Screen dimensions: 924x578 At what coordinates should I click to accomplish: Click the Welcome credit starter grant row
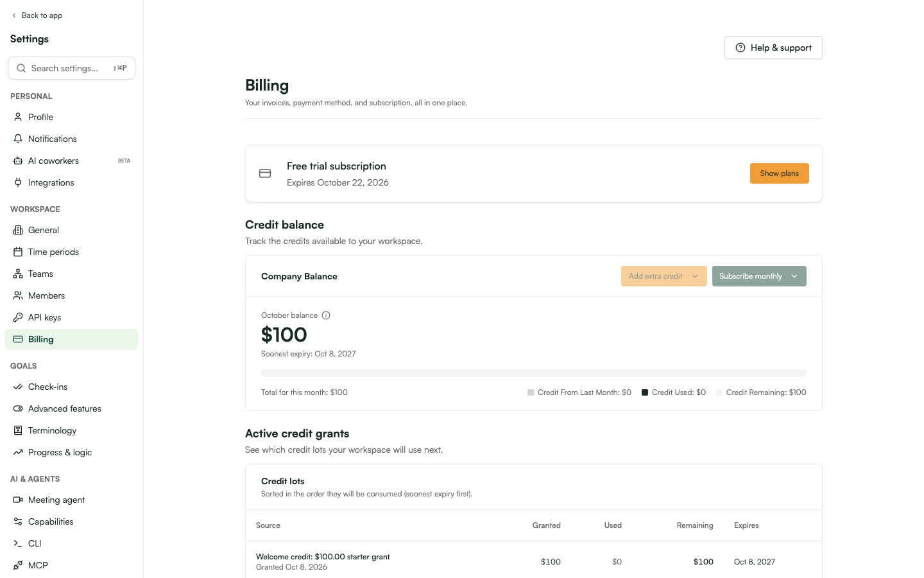tap(533, 561)
